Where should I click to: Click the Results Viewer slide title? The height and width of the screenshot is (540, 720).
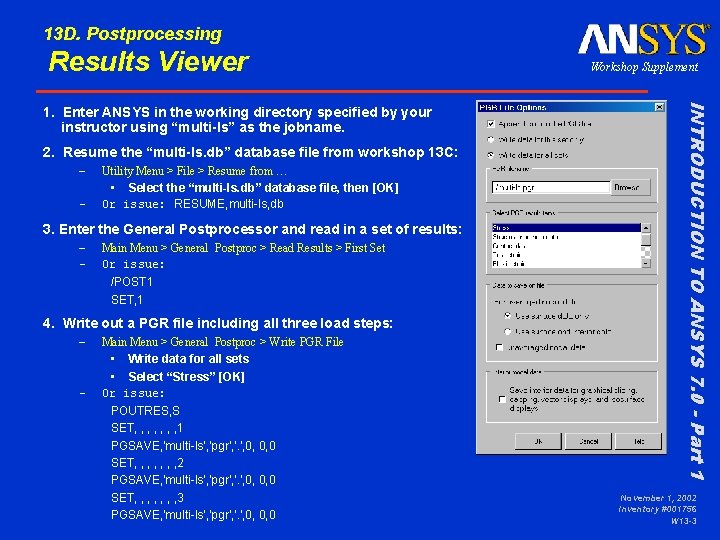[x=148, y=61]
